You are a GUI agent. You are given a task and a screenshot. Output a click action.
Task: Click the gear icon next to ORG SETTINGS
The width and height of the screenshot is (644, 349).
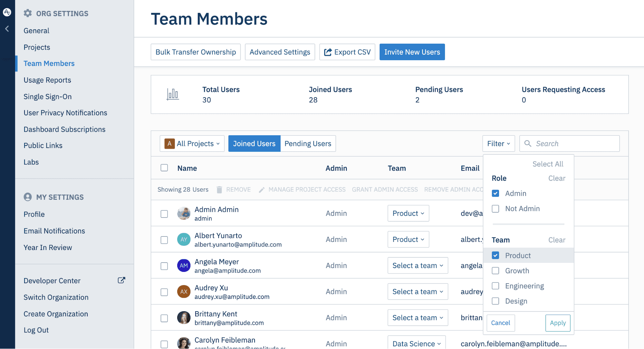28,13
